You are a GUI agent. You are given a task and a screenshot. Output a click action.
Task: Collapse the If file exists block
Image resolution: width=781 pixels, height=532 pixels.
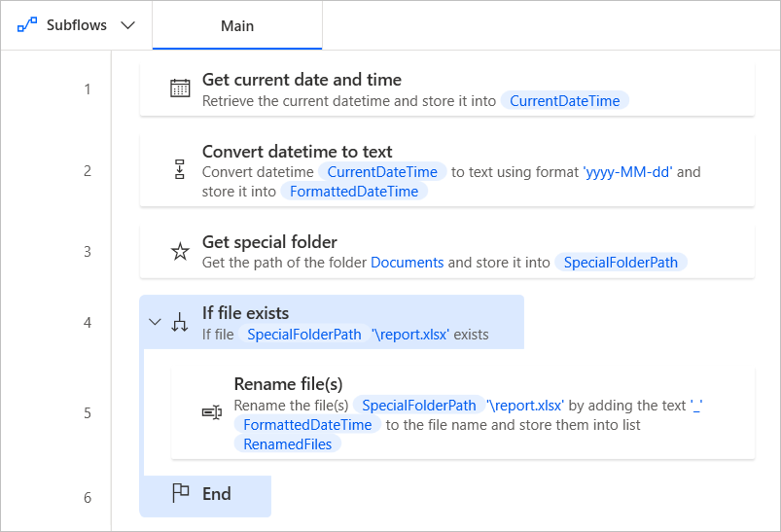155,322
